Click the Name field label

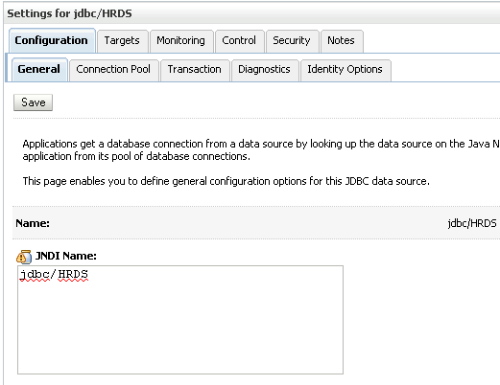33,223
